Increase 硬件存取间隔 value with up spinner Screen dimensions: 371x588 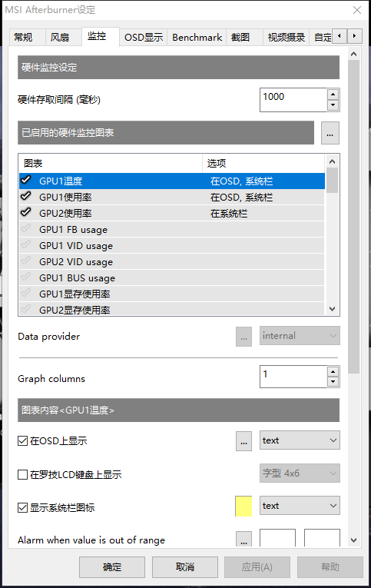point(333,94)
